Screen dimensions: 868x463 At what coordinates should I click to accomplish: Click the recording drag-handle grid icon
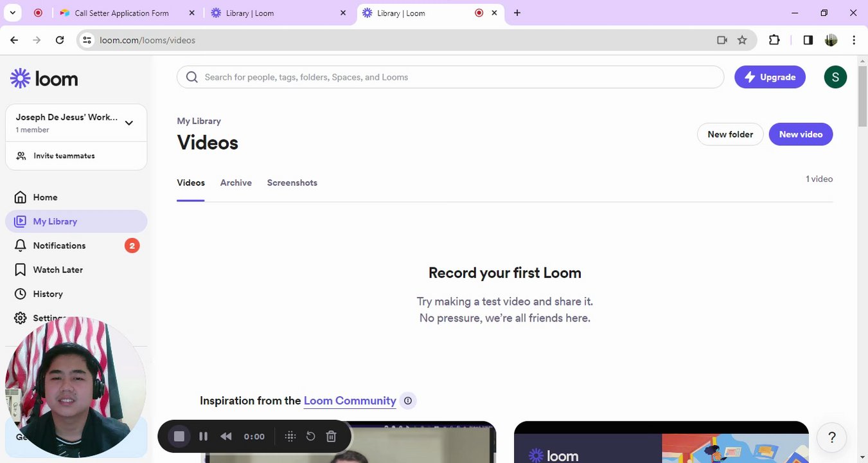pos(290,437)
